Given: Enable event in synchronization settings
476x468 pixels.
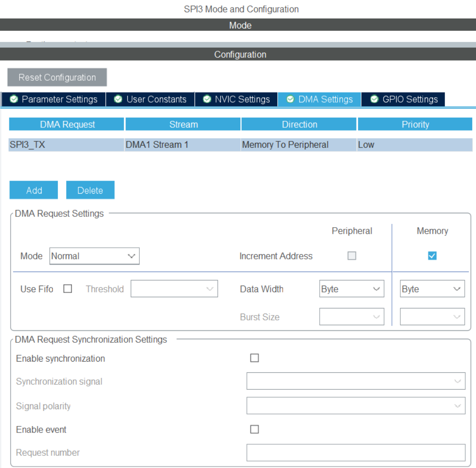Looking at the screenshot, I should (254, 429).
